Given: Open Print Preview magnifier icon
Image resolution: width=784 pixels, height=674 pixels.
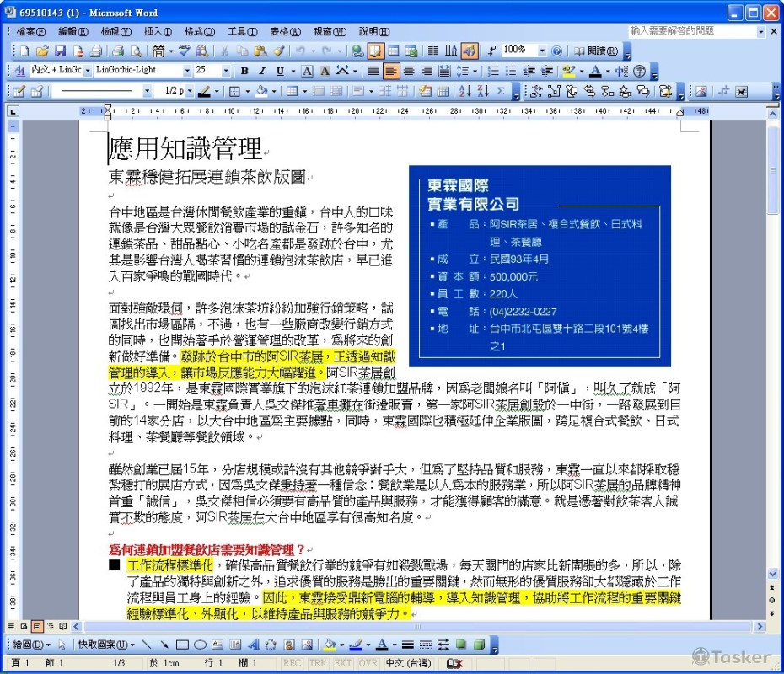Looking at the screenshot, I should click(x=136, y=51).
